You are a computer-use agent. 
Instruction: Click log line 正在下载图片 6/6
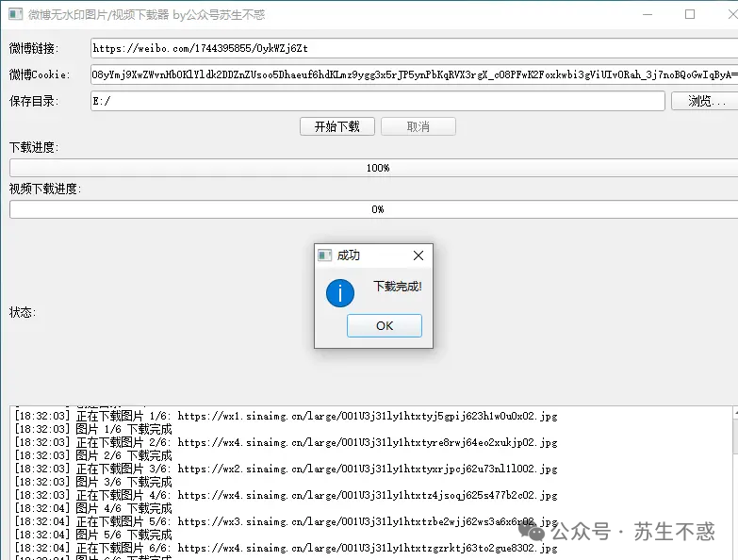(x=286, y=548)
